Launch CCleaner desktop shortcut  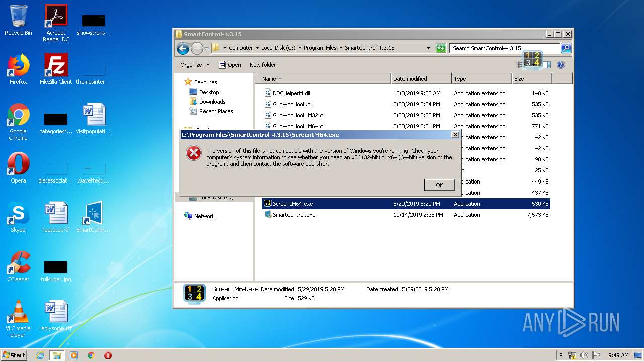[x=18, y=266]
